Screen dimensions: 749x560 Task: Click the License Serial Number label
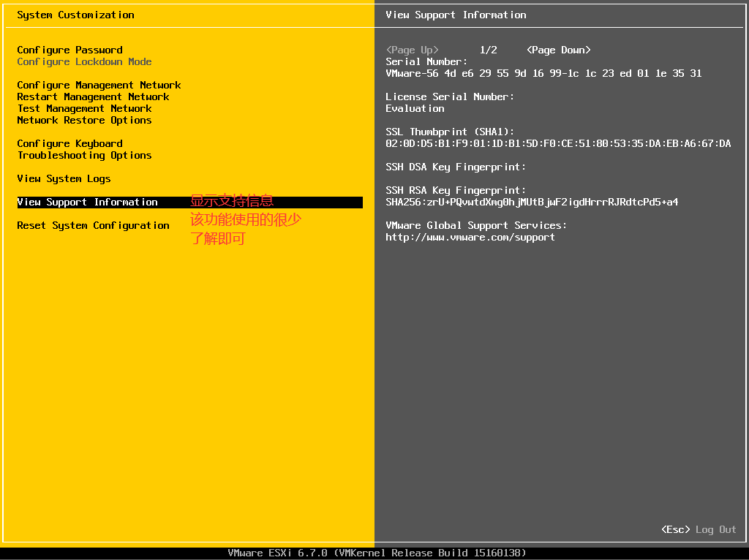450,97
